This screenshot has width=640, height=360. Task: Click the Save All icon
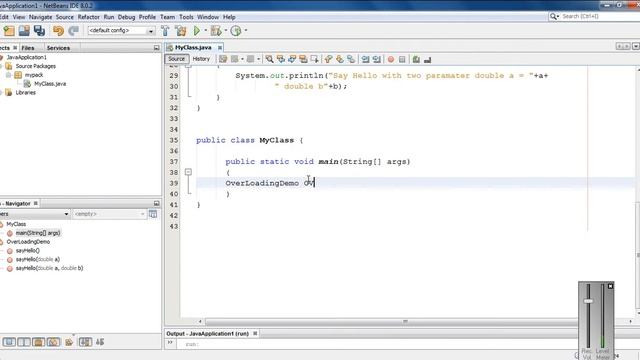[x=40, y=31]
